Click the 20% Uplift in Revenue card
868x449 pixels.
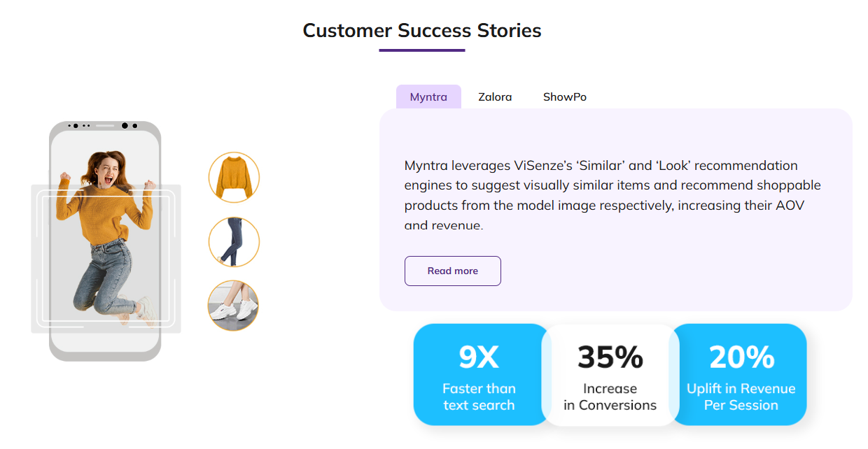coord(741,374)
